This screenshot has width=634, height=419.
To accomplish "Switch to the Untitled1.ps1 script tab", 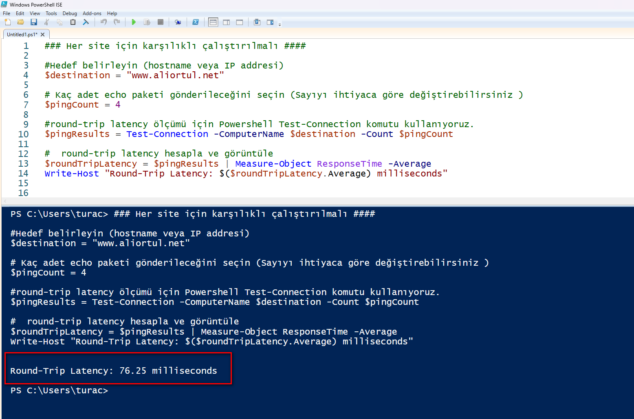I will pyautogui.click(x=22, y=34).
